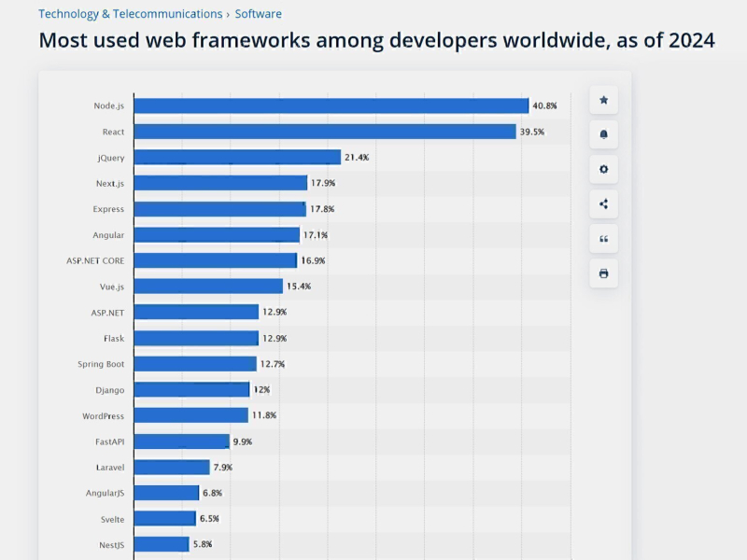The height and width of the screenshot is (560, 747).
Task: Click the chart title about most used web frameworks
Action: pyautogui.click(x=377, y=40)
